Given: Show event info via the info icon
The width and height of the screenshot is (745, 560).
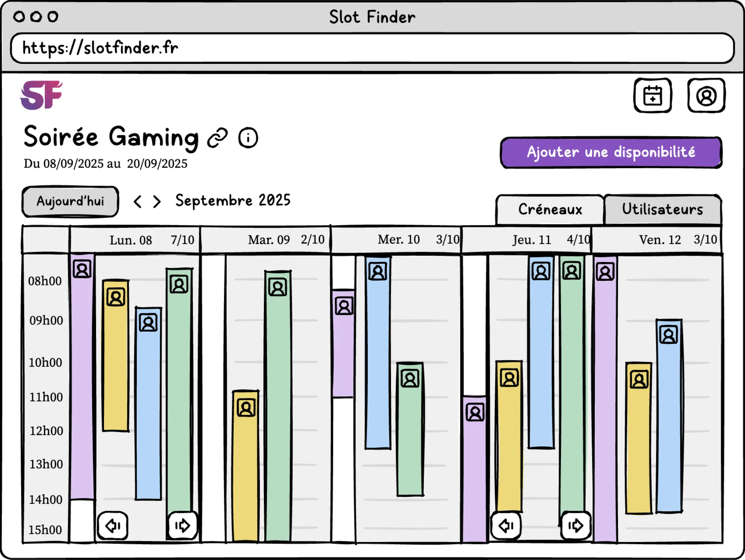Looking at the screenshot, I should tap(248, 138).
